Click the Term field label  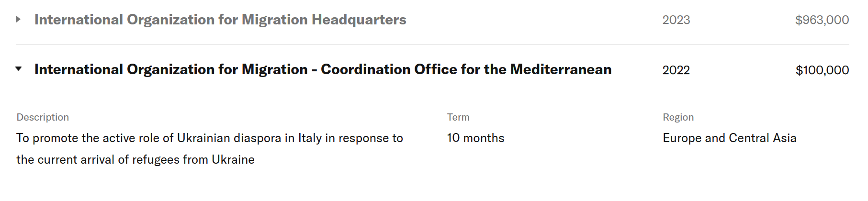[458, 117]
